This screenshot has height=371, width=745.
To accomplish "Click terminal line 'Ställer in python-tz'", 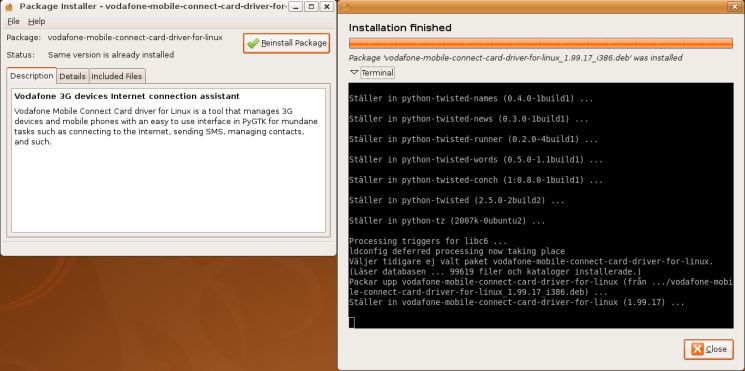I will (447, 221).
